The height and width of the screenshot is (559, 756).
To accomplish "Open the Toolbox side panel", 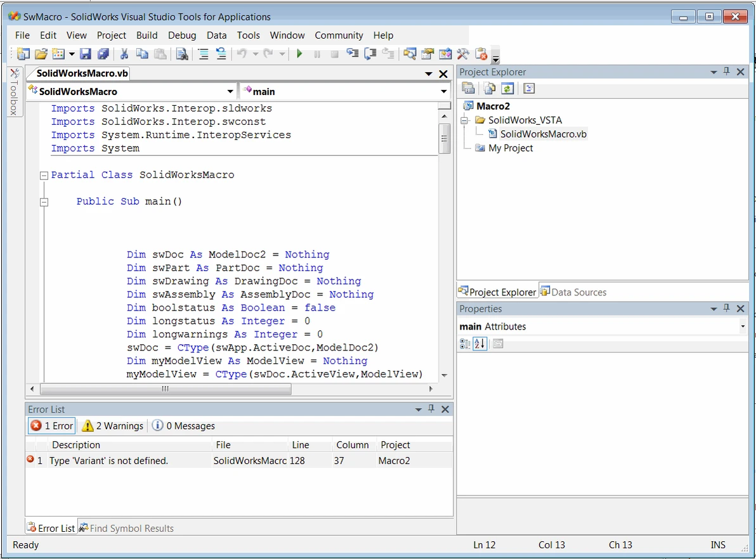I will (x=14, y=93).
